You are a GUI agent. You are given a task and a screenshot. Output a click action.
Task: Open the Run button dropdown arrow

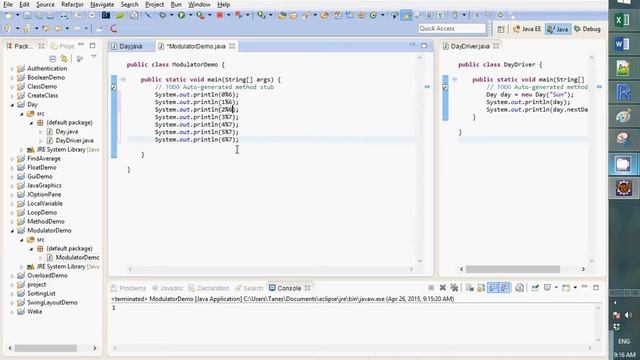pyautogui.click(x=190, y=16)
